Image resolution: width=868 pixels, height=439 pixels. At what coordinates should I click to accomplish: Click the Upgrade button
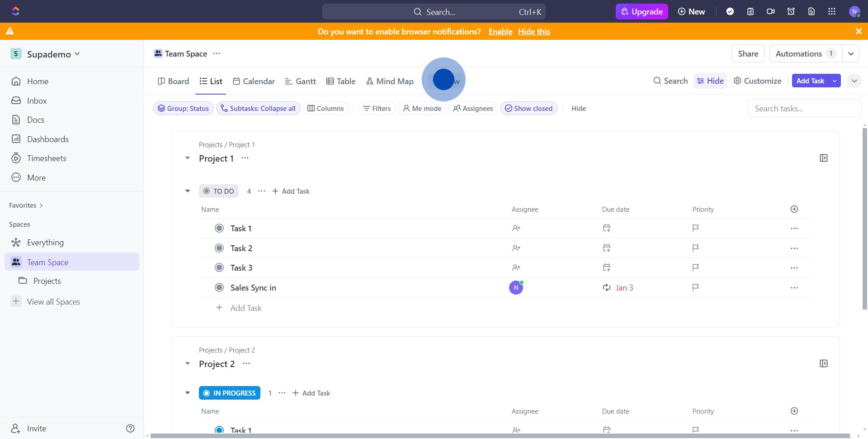(x=642, y=12)
